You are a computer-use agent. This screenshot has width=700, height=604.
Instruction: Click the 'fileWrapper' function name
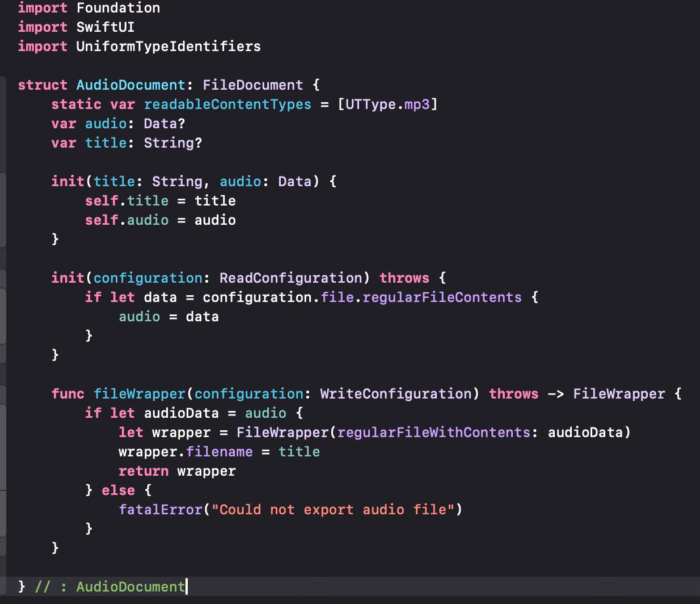tap(140, 394)
